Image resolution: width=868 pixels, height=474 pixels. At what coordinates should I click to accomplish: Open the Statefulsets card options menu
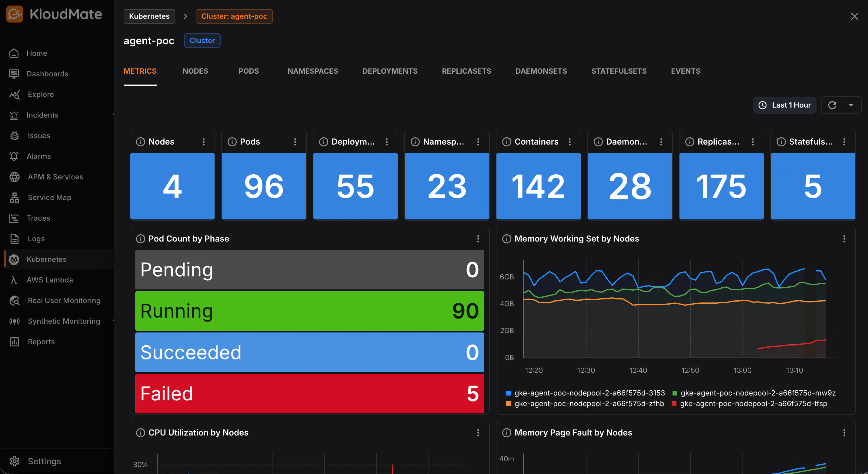pos(844,142)
